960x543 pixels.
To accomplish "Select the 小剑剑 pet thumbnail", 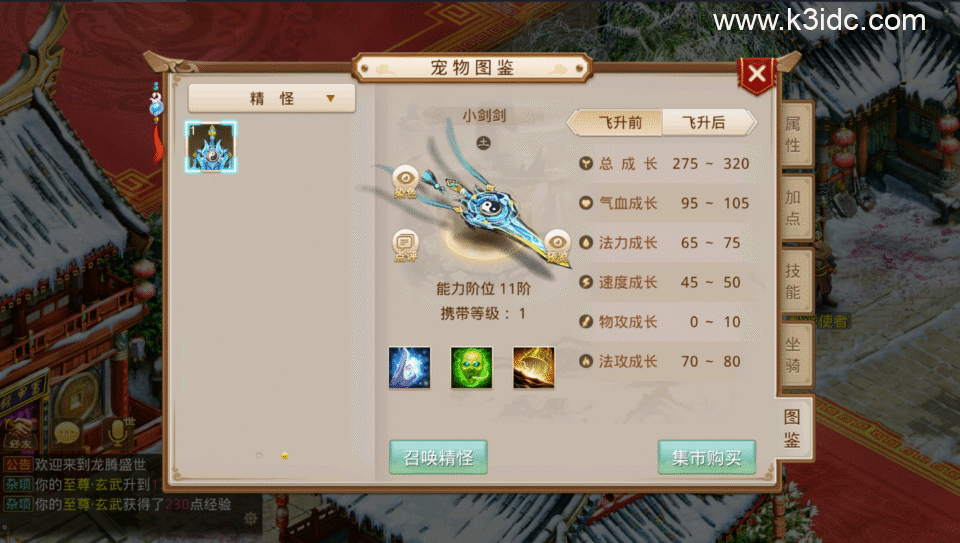I will coord(211,147).
